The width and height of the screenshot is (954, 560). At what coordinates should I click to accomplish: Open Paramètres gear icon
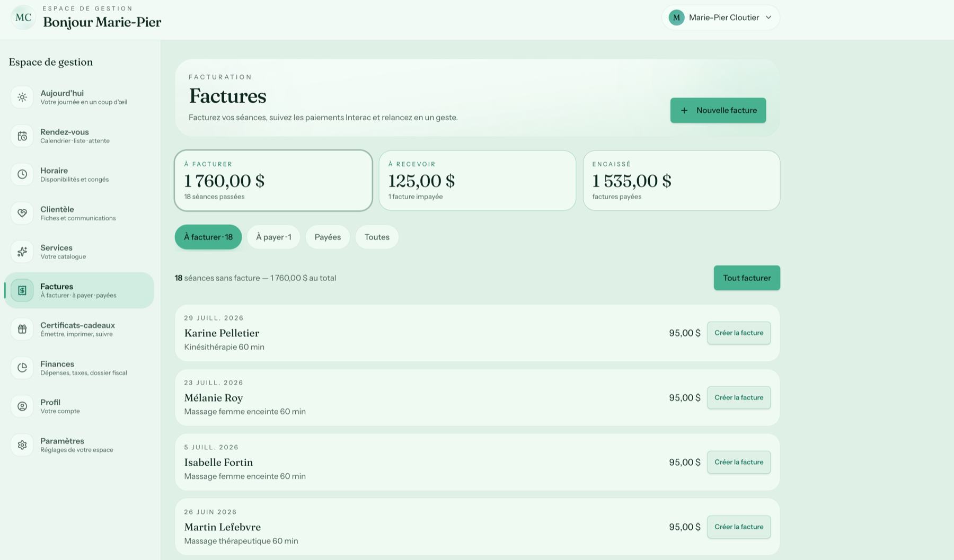22,445
